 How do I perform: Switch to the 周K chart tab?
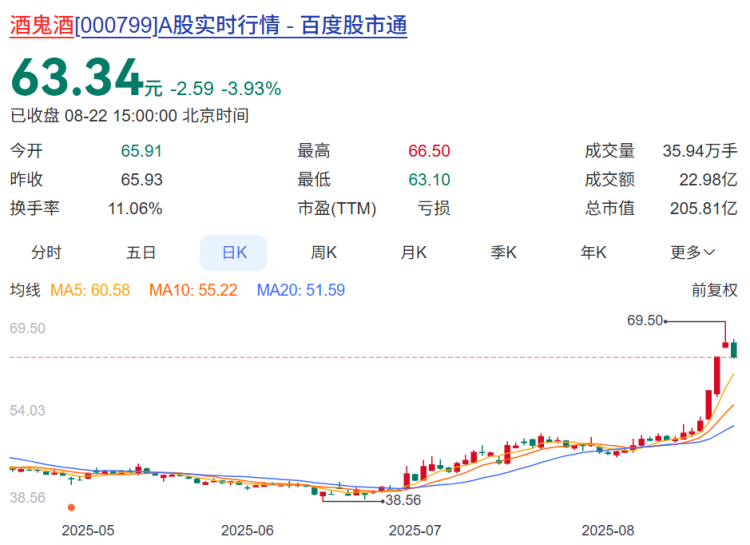coord(324,252)
